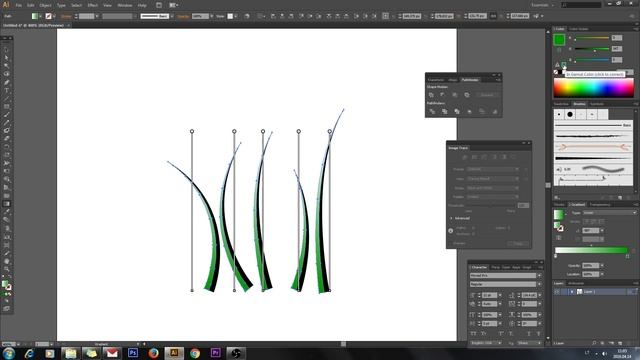Viewport: 640px width, 360px height.
Task: Click the search field at top right
Action: coord(582,5)
